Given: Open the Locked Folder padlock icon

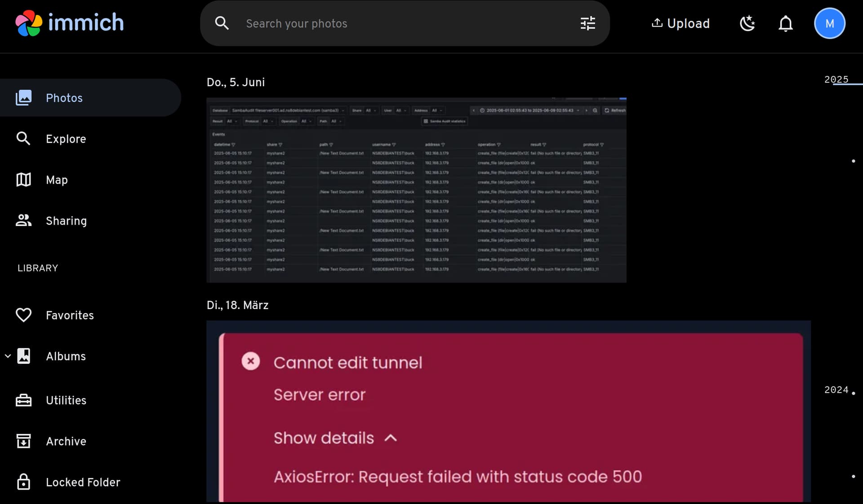Looking at the screenshot, I should tap(23, 482).
